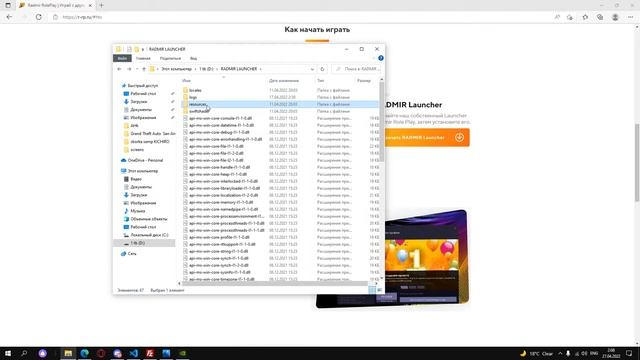
Task: Select api-ms-win-core-errorhandling-l1-1-0.dll file
Action: [x=225, y=139]
